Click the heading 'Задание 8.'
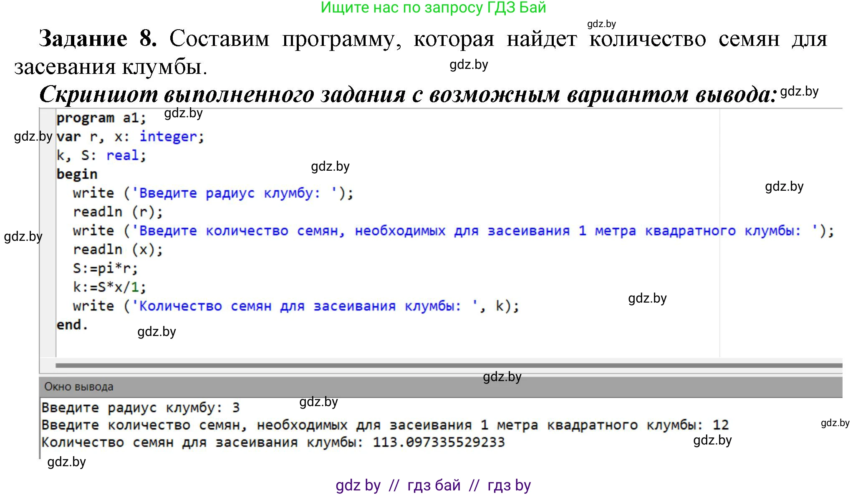Screen dimensions: 868x495 click(x=98, y=38)
